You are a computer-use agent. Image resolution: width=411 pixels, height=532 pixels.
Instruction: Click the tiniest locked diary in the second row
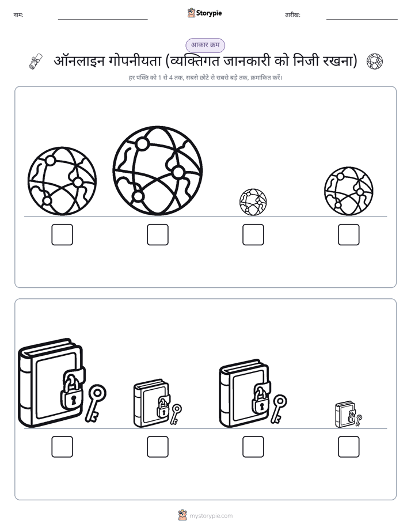(349, 415)
